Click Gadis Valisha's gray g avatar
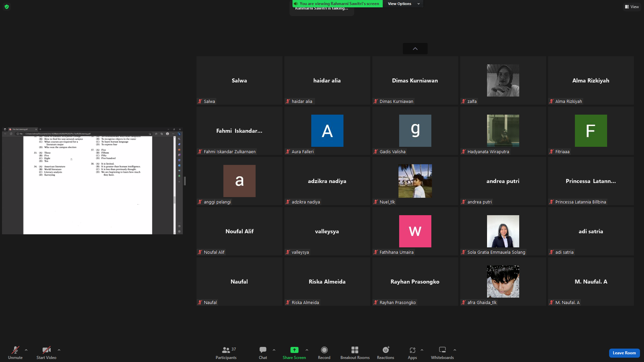This screenshot has height=362, width=644. tap(415, 131)
